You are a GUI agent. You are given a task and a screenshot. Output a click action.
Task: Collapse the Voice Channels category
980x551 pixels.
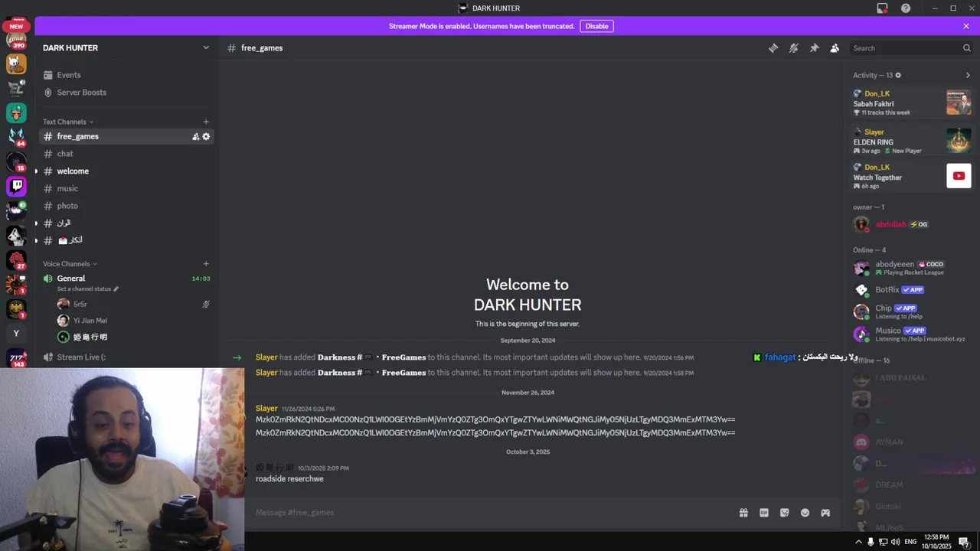[70, 264]
